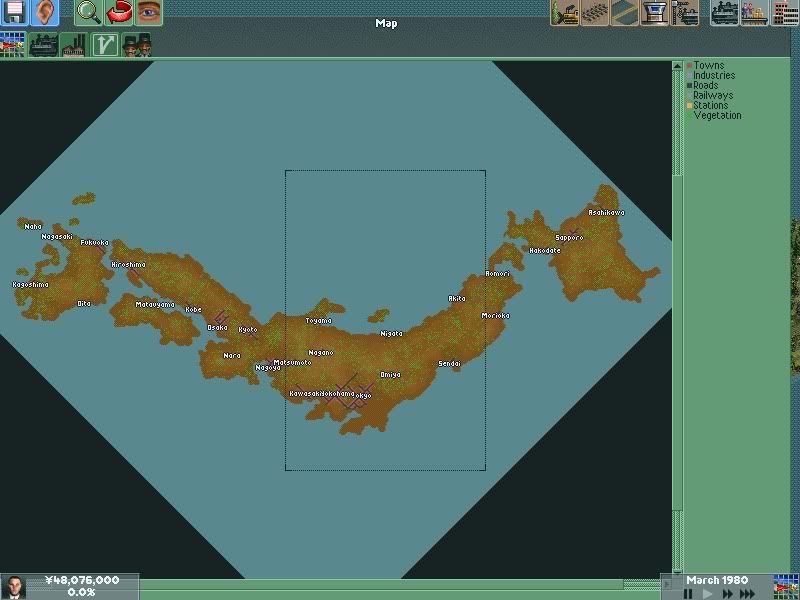Viewport: 800px width, 600px height.
Task: Set game speed to fast forward
Action: click(x=727, y=594)
